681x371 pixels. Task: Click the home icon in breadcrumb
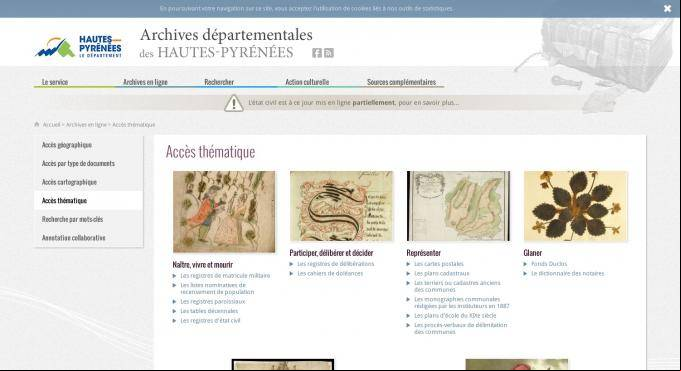[x=37, y=124]
